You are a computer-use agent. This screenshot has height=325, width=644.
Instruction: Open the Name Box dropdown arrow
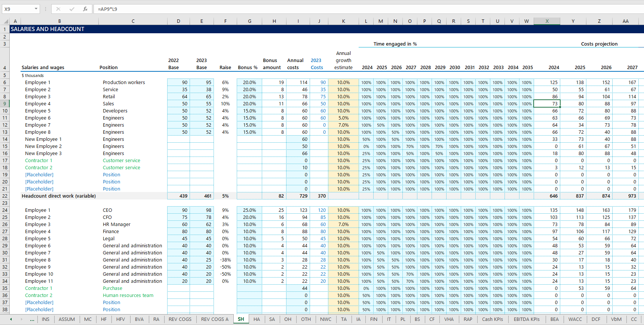(x=36, y=9)
